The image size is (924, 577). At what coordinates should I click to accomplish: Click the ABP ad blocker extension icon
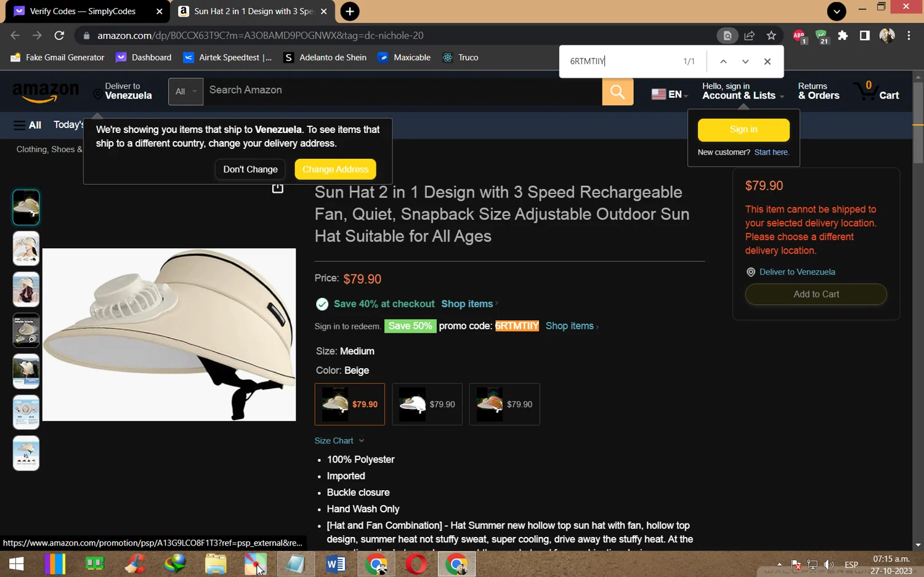point(800,36)
